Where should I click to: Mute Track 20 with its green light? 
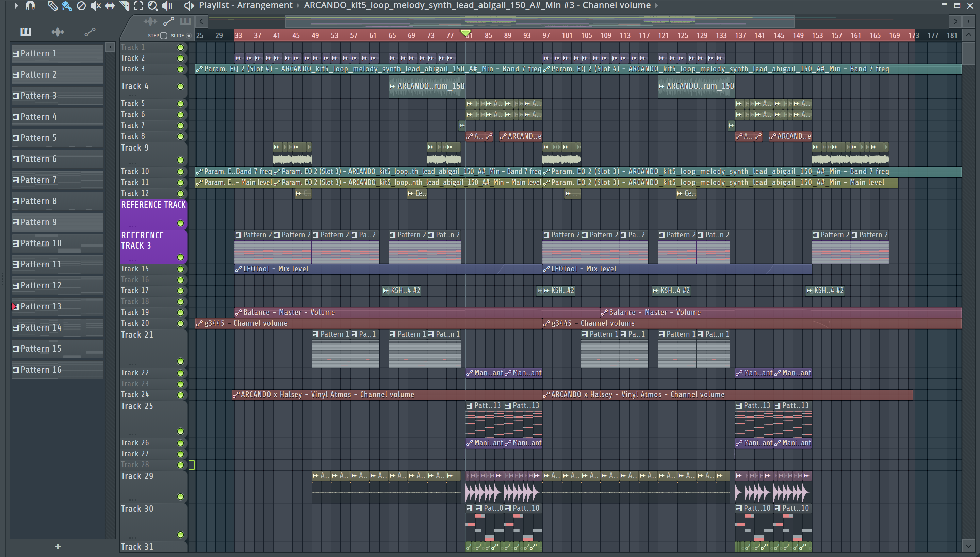pyautogui.click(x=180, y=324)
